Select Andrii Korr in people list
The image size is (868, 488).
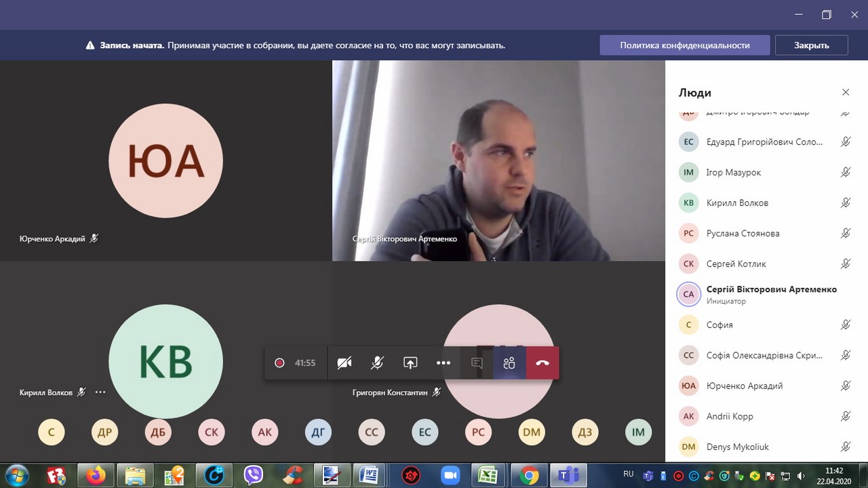point(766,416)
